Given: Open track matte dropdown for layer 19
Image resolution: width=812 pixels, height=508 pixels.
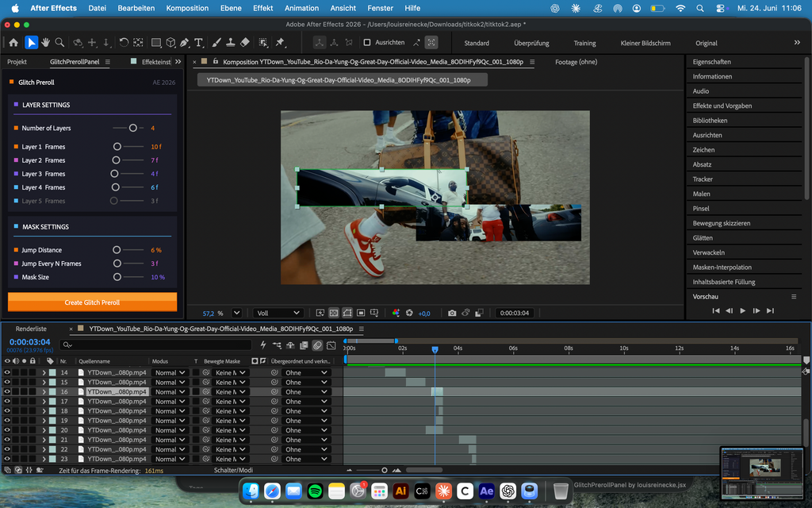Looking at the screenshot, I should click(x=230, y=421).
